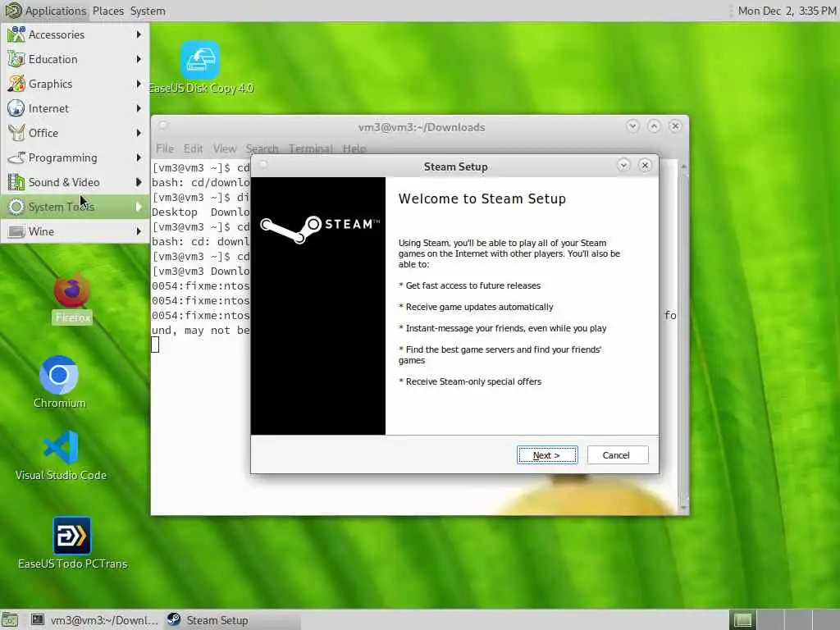
Task: Open the terminal File menu
Action: point(164,148)
